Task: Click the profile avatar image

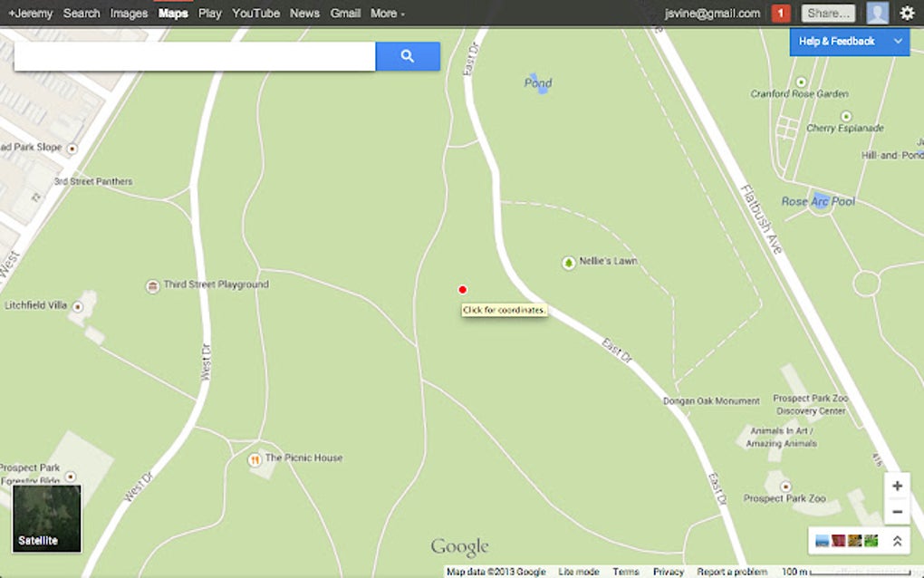Action: pyautogui.click(x=877, y=12)
